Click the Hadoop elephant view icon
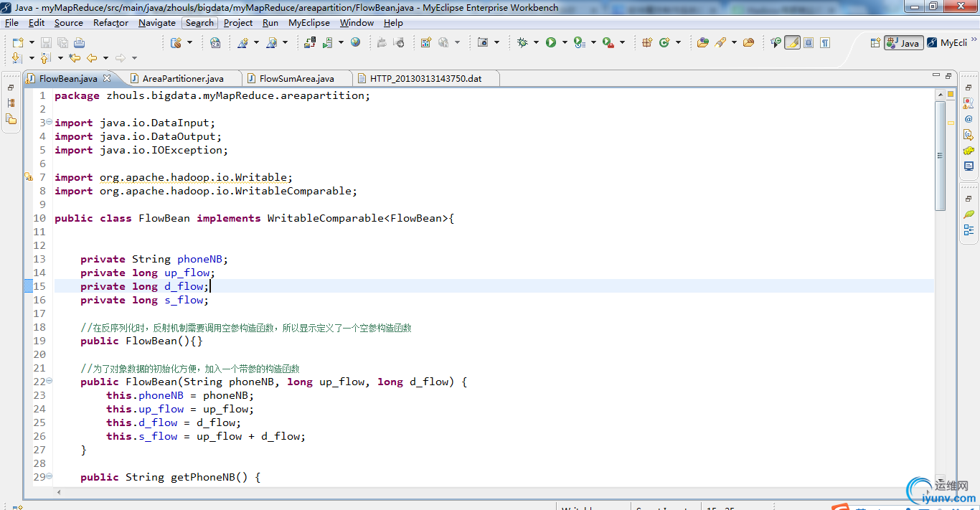Image resolution: width=980 pixels, height=510 pixels. [969, 151]
